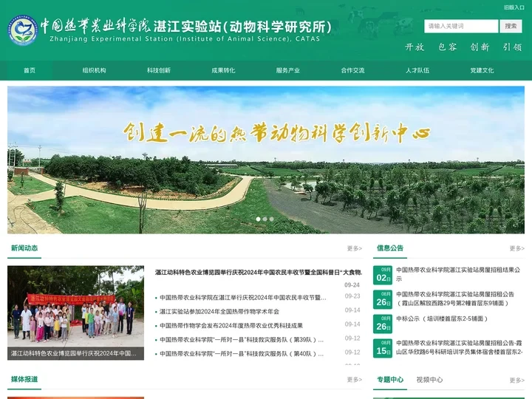Click the 08月 15日 date badge

click(383, 348)
